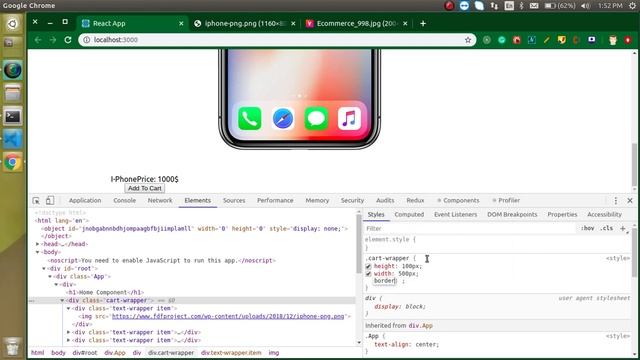The height and width of the screenshot is (360, 640).
Task: Open the Event Listeners pane
Action: tap(456, 215)
